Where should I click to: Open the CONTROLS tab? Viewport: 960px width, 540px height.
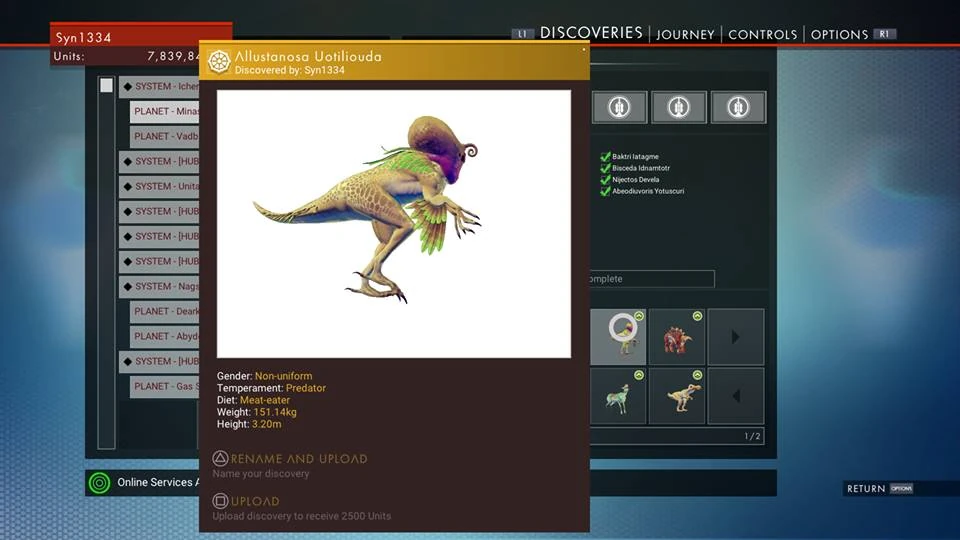coord(762,35)
